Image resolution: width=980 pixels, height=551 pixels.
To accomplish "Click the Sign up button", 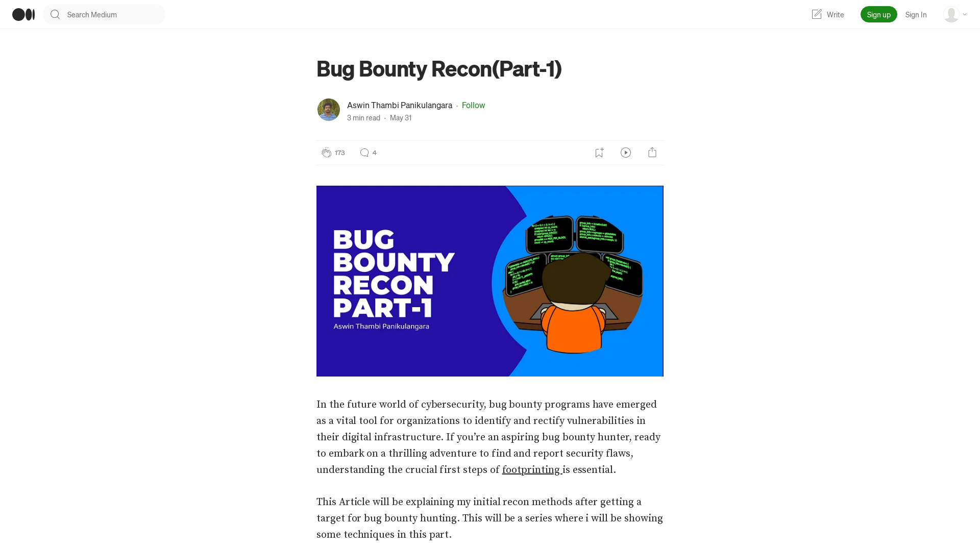I will pyautogui.click(x=879, y=14).
